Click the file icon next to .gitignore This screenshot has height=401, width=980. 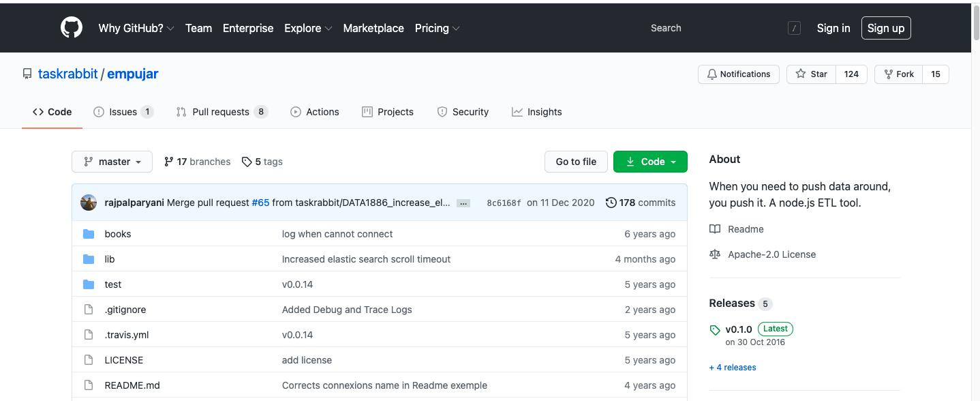click(x=89, y=310)
